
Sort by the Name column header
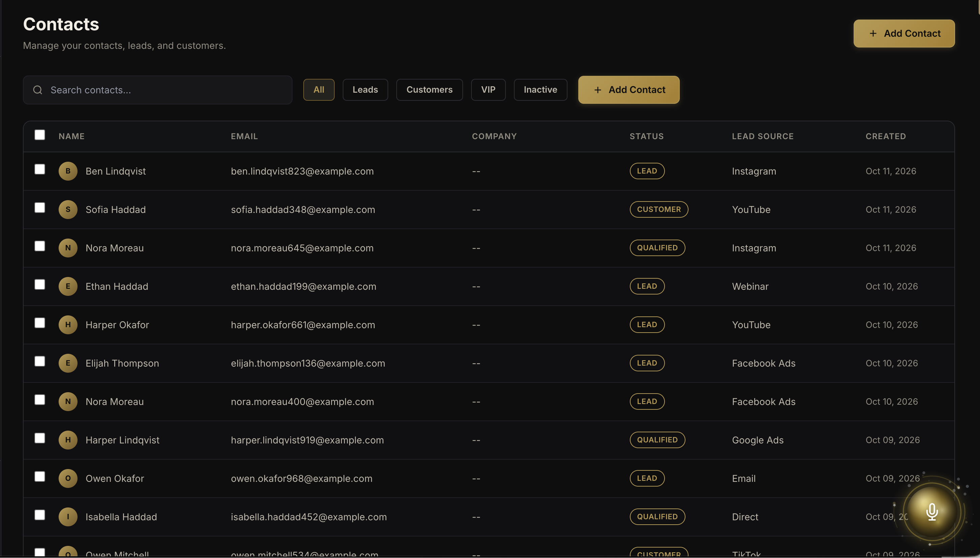[x=72, y=136]
